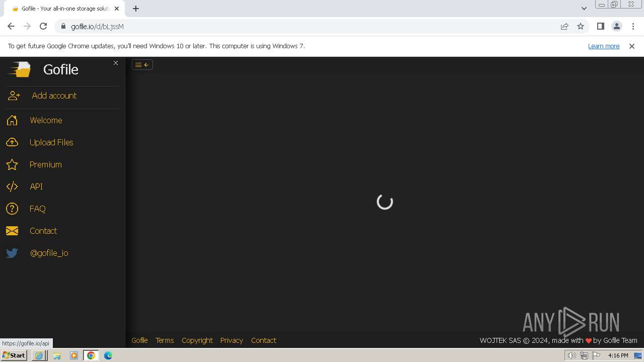Image resolution: width=644 pixels, height=362 pixels.
Task: Bookmark this tab star icon
Action: (x=581, y=27)
